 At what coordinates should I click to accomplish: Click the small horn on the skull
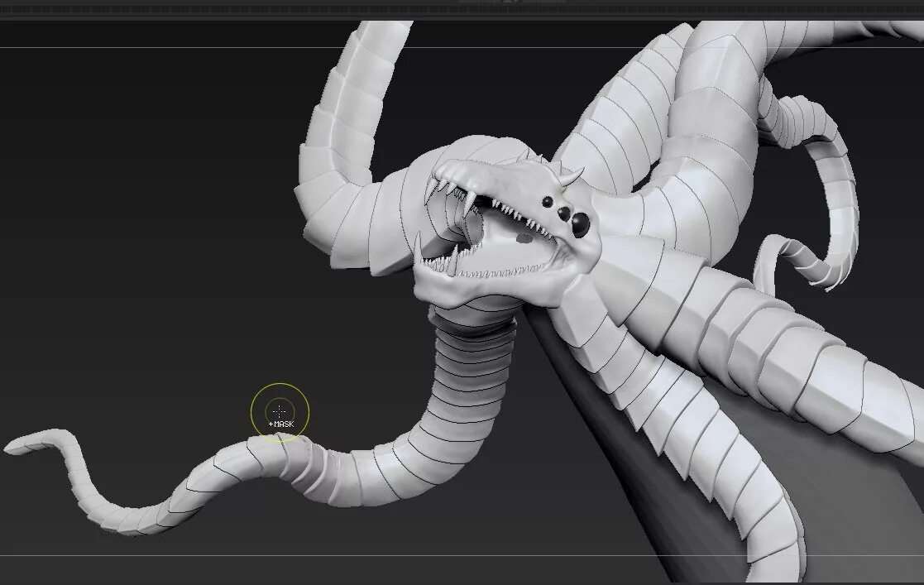(x=569, y=177)
